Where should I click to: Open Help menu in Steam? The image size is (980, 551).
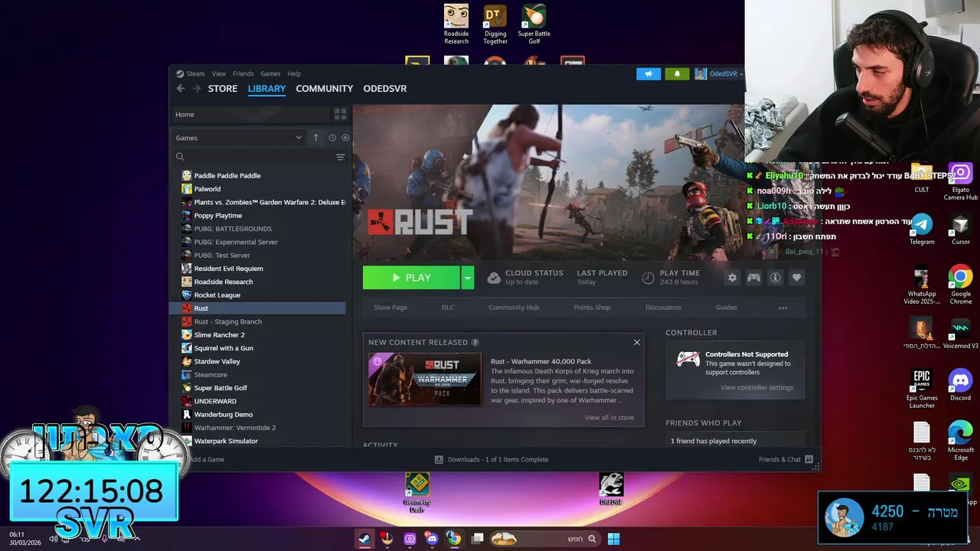[x=294, y=73]
